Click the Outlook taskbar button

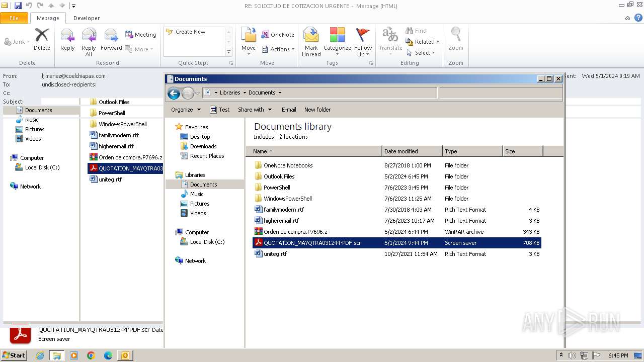tap(125, 355)
